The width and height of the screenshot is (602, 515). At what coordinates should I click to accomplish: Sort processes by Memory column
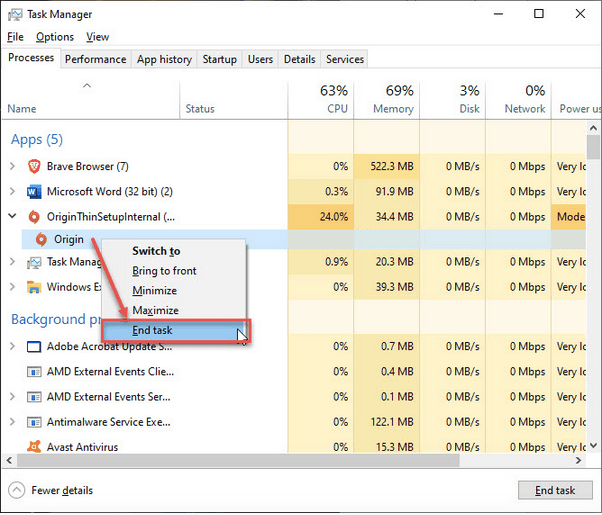(387, 100)
